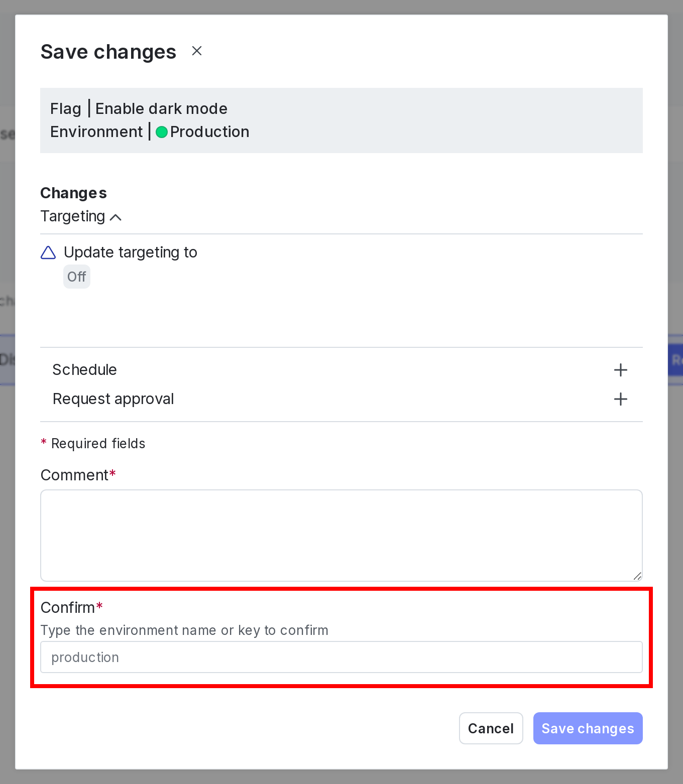
Task: Click the asterisk before Required fields
Action: [43, 443]
